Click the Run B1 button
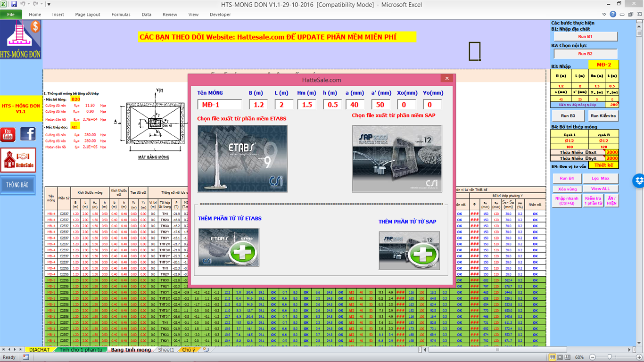The width and height of the screenshot is (644, 362). [585, 36]
